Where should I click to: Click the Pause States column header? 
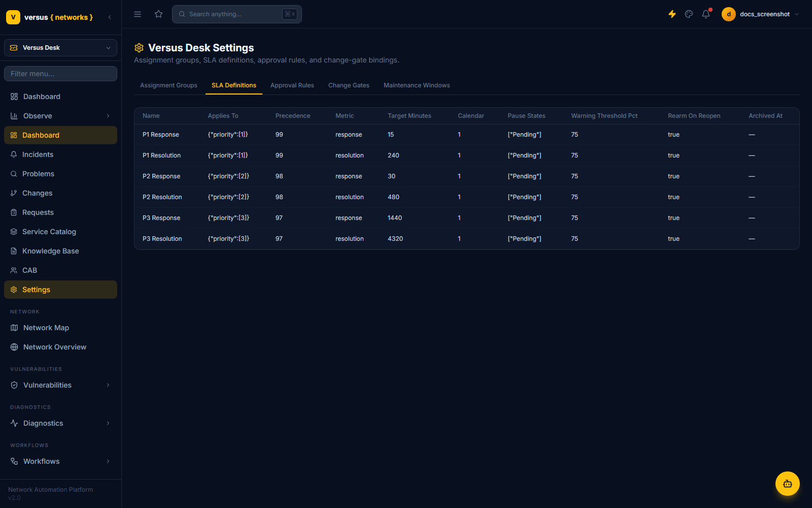pyautogui.click(x=526, y=116)
